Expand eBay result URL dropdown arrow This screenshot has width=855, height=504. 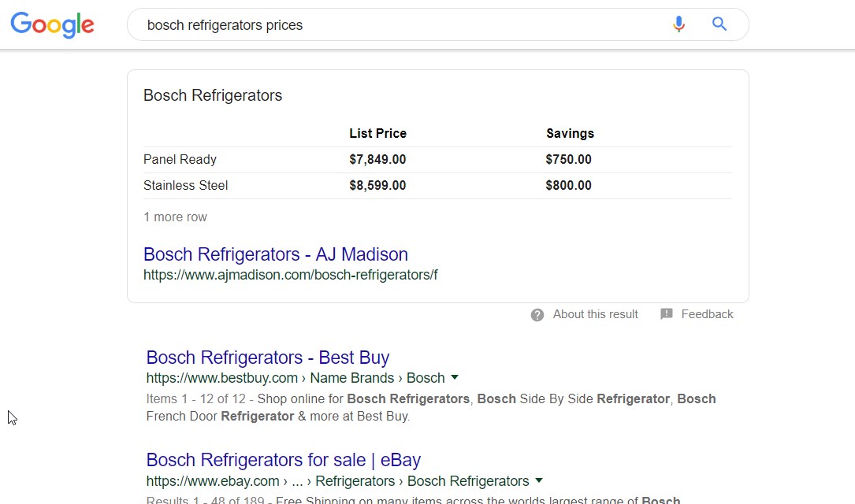tap(539, 480)
